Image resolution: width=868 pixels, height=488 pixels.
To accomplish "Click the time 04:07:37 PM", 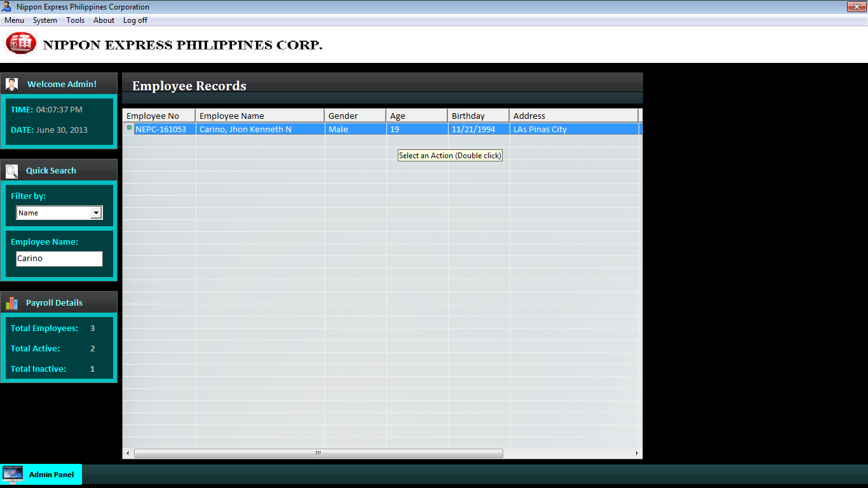I will (x=59, y=109).
